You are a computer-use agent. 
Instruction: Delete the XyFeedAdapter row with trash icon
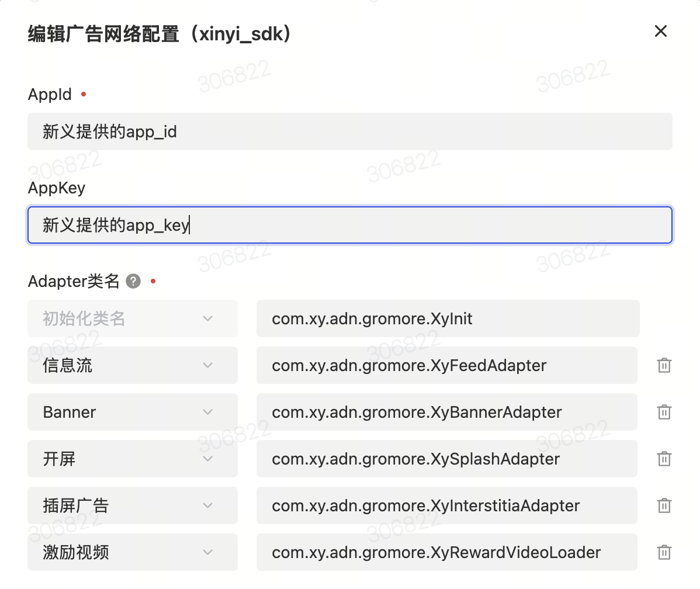coord(664,366)
